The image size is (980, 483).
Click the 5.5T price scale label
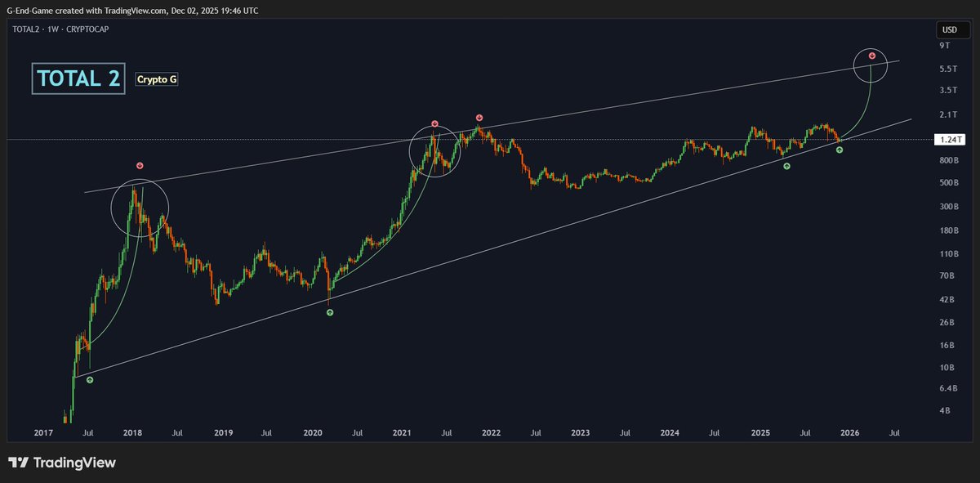948,69
